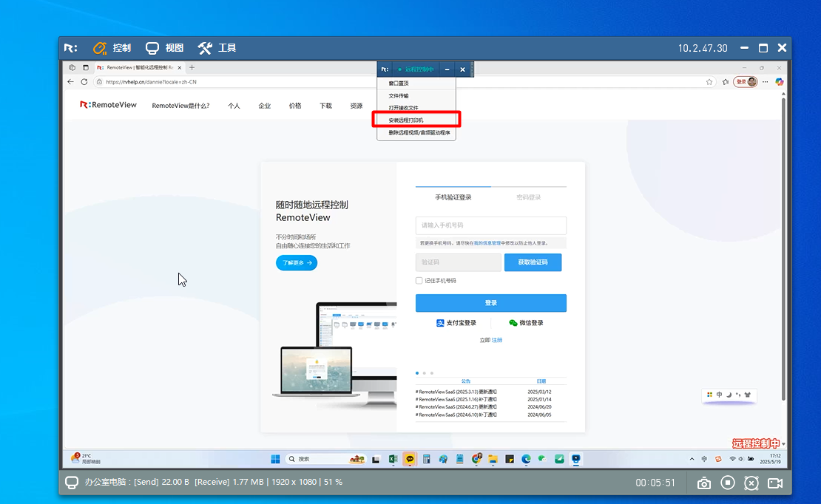This screenshot has width=821, height=504.
Task: Click the remote taskbar 搜索 box
Action: pyautogui.click(x=325, y=459)
